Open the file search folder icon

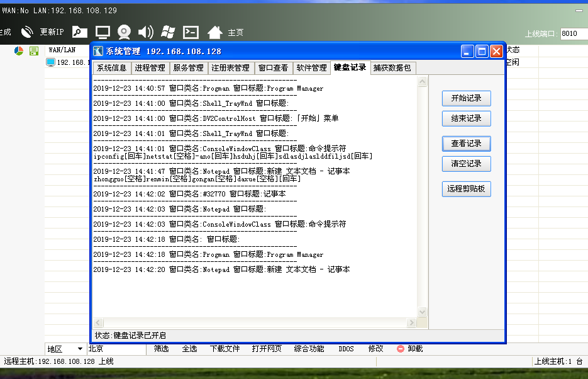coord(79,32)
